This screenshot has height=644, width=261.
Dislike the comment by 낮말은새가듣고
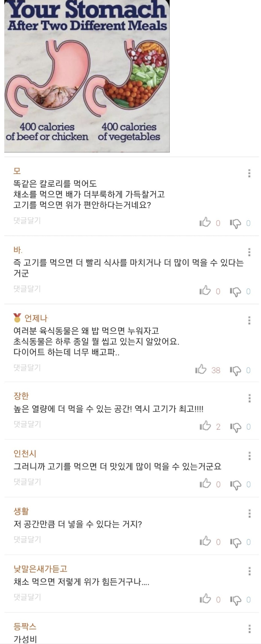pyautogui.click(x=235, y=600)
